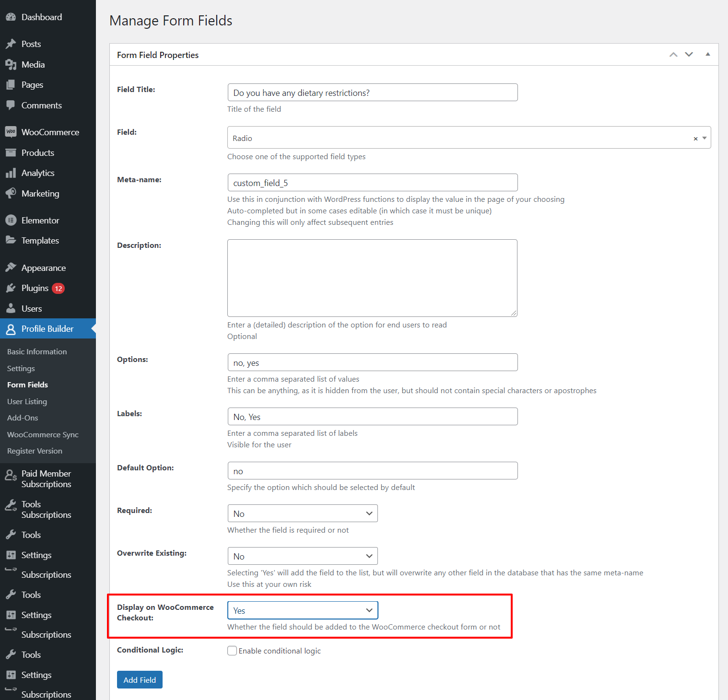Click the Pages icon in sidebar
The image size is (728, 700).
click(x=11, y=85)
